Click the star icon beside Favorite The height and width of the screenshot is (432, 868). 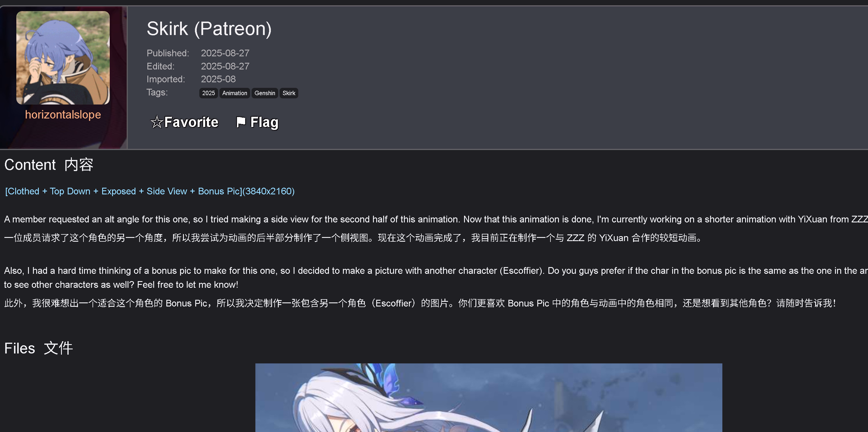click(x=157, y=122)
